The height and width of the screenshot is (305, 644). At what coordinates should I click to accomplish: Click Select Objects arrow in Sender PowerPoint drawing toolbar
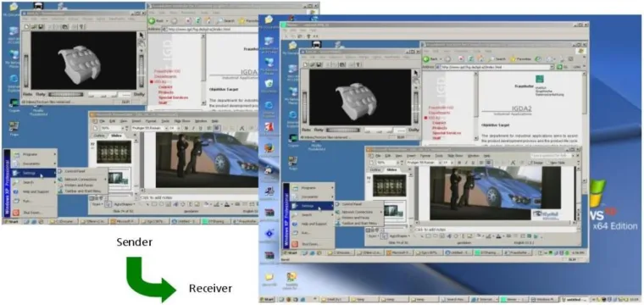coord(108,204)
